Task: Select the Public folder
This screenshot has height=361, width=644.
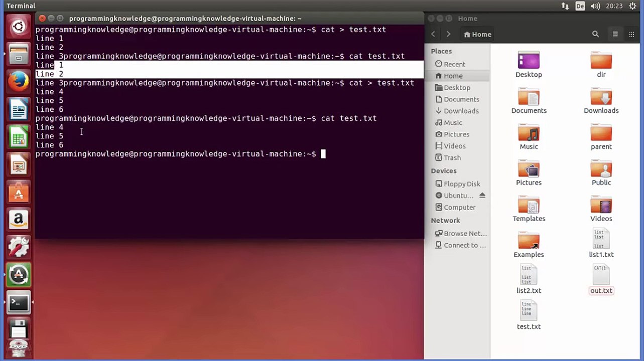Action: click(x=601, y=173)
